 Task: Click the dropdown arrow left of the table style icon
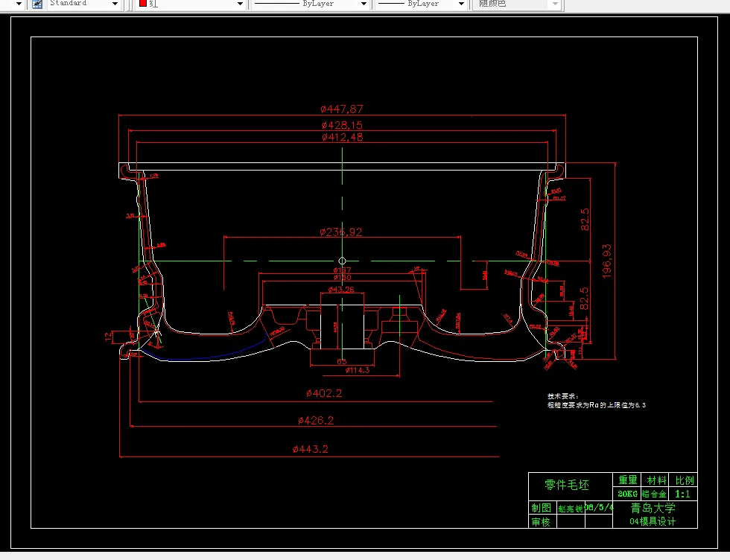coord(19,4)
